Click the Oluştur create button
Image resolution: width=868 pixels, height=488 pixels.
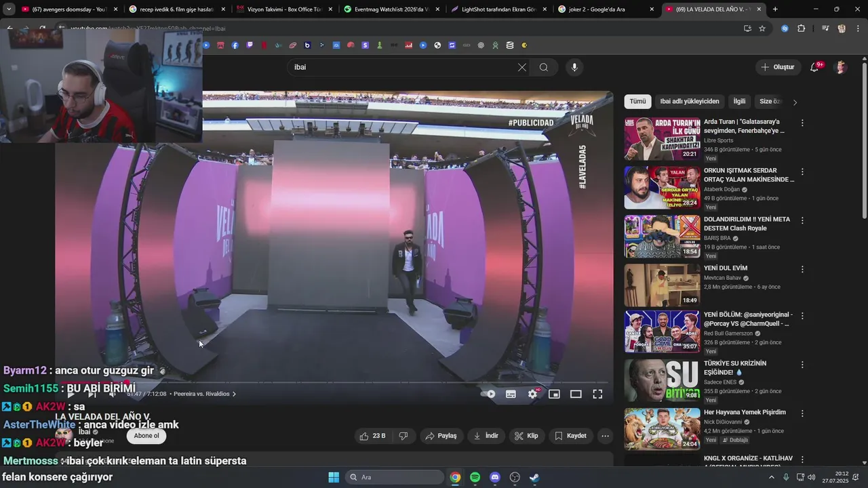(x=777, y=67)
